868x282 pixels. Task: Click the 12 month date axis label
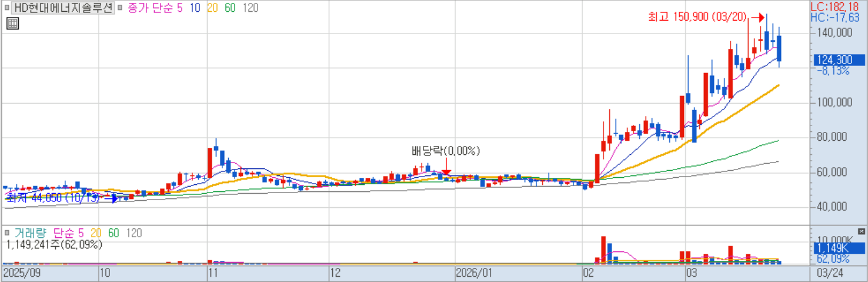click(x=336, y=274)
